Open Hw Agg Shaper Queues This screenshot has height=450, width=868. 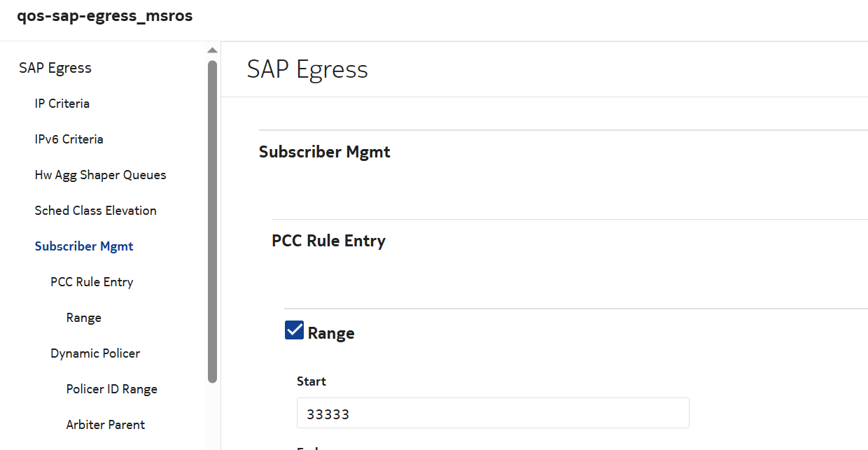[100, 175]
